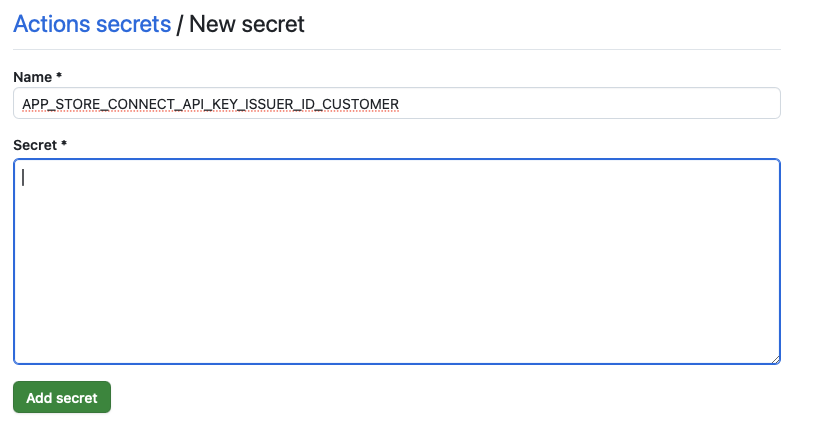Place cursor after CUSTOMER in Name field

(x=400, y=103)
